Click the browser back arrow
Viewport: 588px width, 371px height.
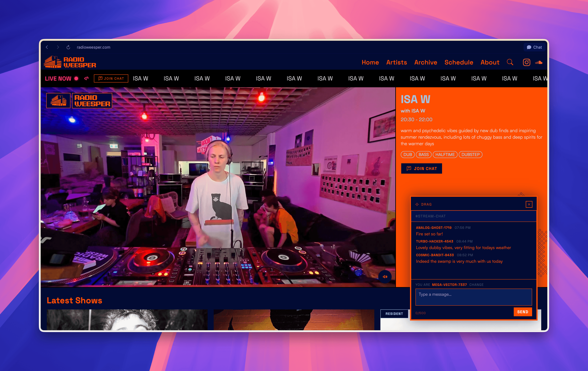tap(47, 47)
